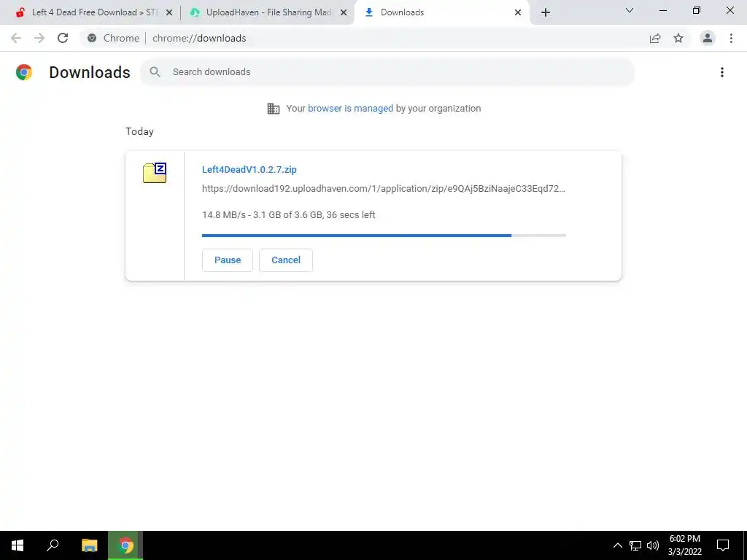Pause the Left4Dead download
747x560 pixels.
228,260
